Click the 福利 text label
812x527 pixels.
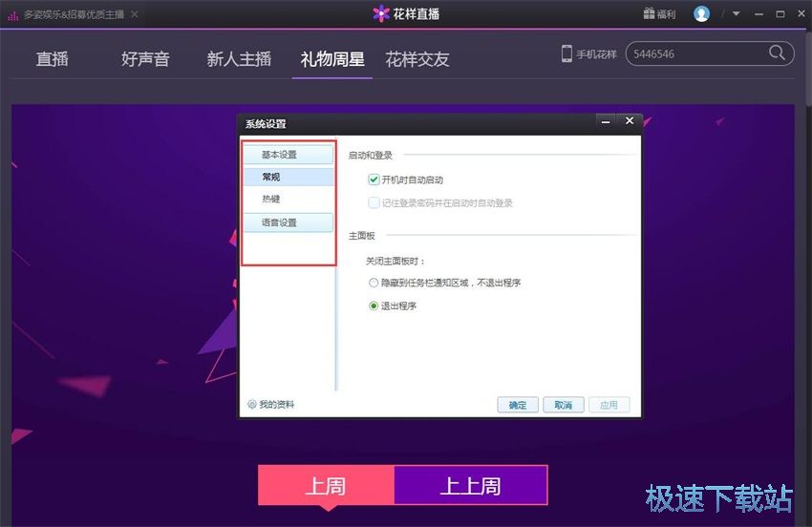click(667, 14)
